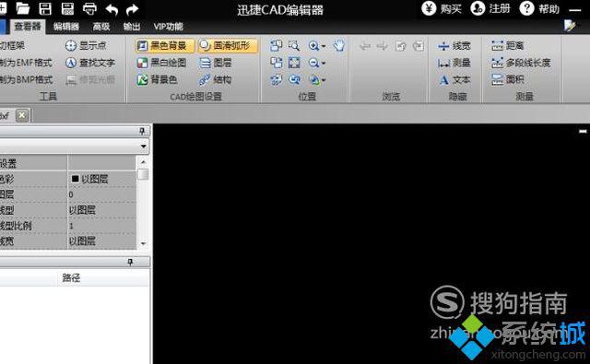The height and width of the screenshot is (364, 590).
Task: Click the zoom previous magnifier icon
Action: pyautogui.click(x=294, y=79)
